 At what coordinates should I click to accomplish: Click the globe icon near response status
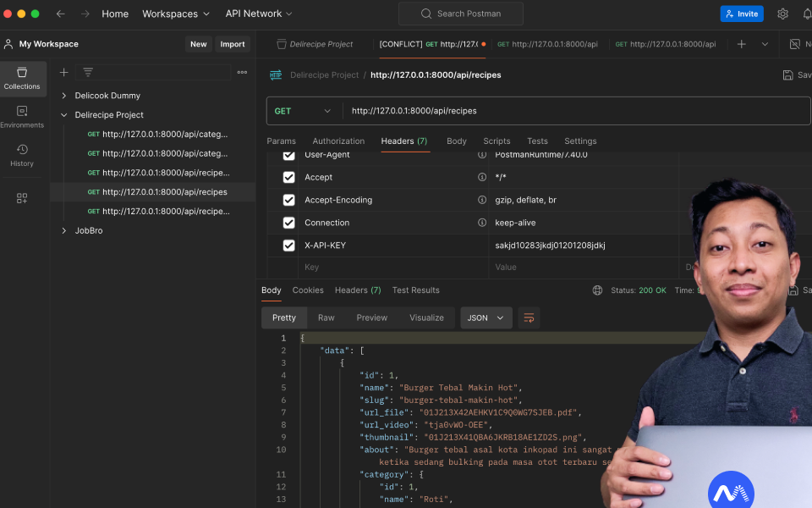point(599,290)
